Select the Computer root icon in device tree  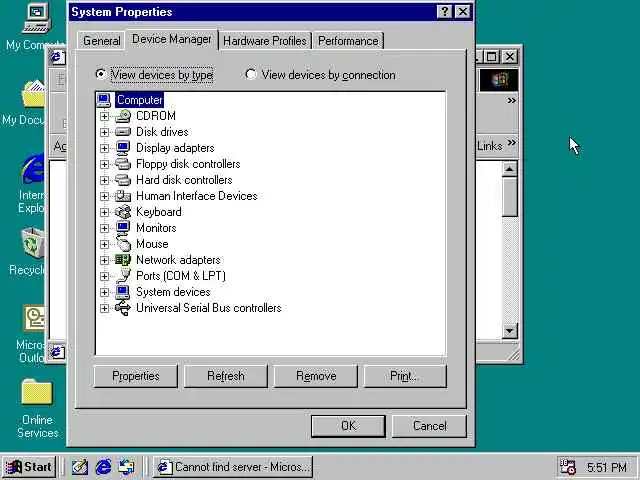tap(104, 100)
